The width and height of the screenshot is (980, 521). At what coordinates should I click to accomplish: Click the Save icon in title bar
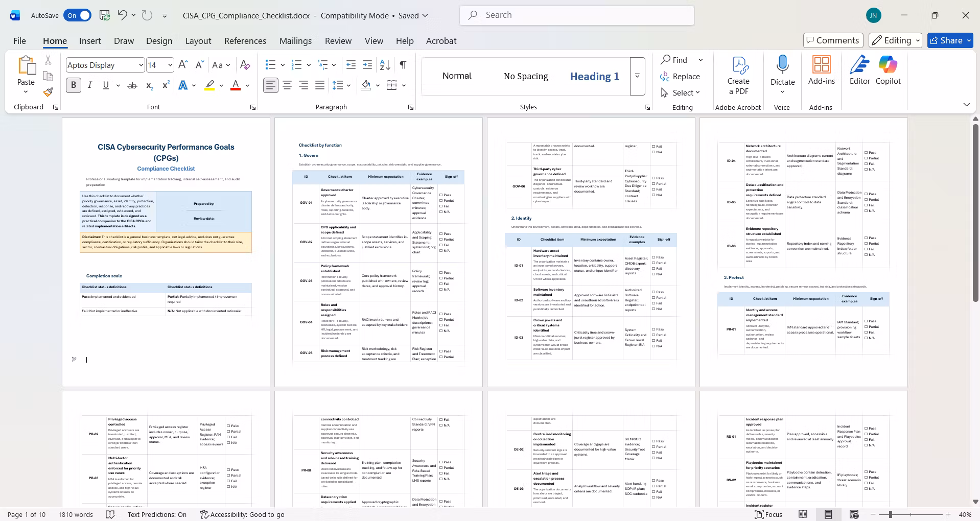coord(105,15)
